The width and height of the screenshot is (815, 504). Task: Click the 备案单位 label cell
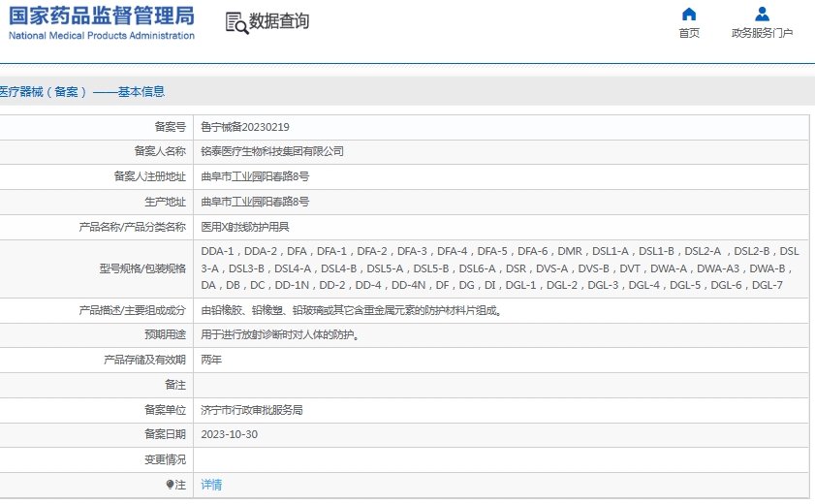[x=97, y=410]
